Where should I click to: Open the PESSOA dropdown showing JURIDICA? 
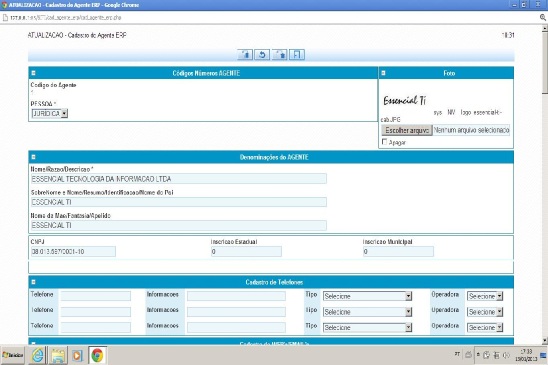50,113
